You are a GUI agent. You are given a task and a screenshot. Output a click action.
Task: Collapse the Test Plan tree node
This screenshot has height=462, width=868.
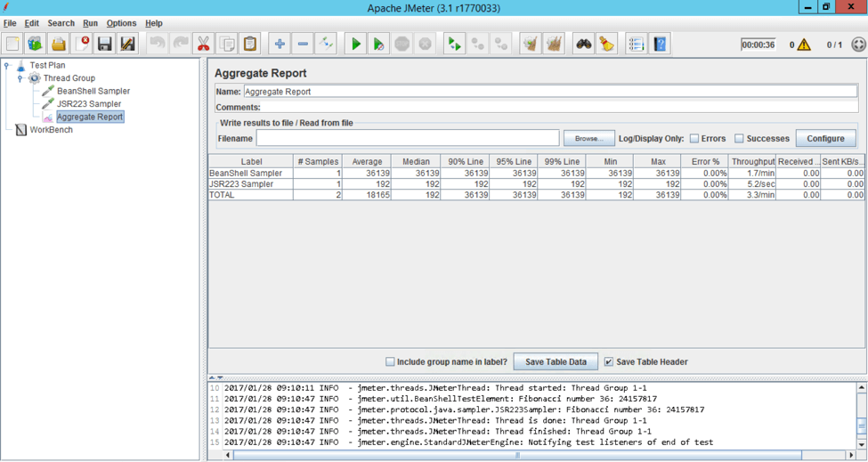coord(7,66)
